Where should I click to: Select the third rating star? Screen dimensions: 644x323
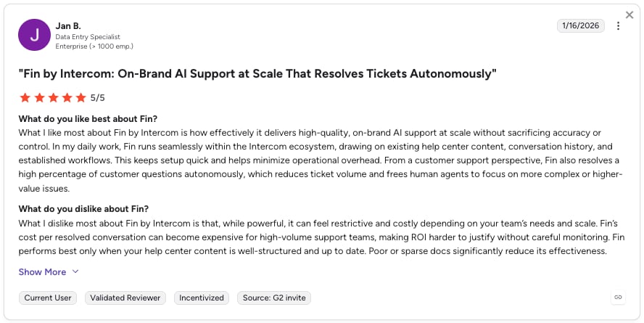tap(54, 98)
